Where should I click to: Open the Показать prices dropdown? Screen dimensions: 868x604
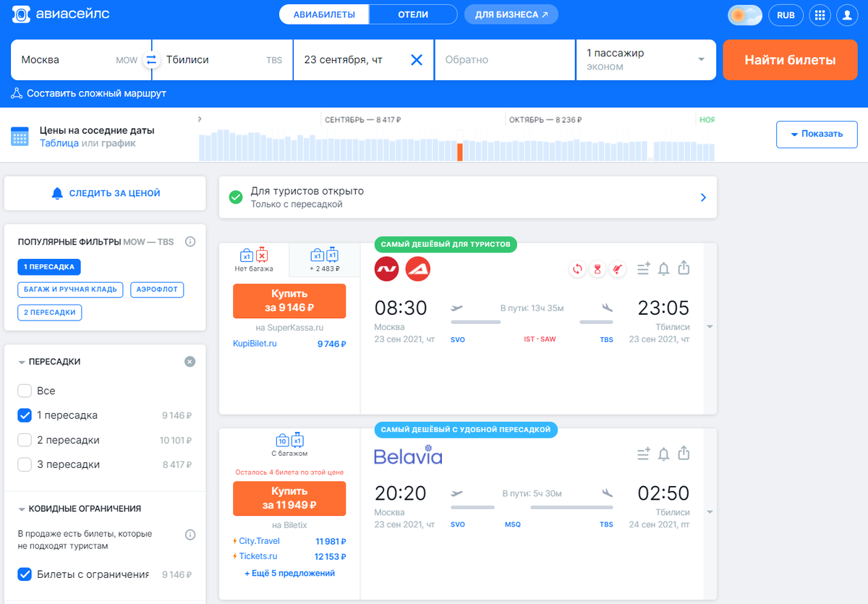817,134
